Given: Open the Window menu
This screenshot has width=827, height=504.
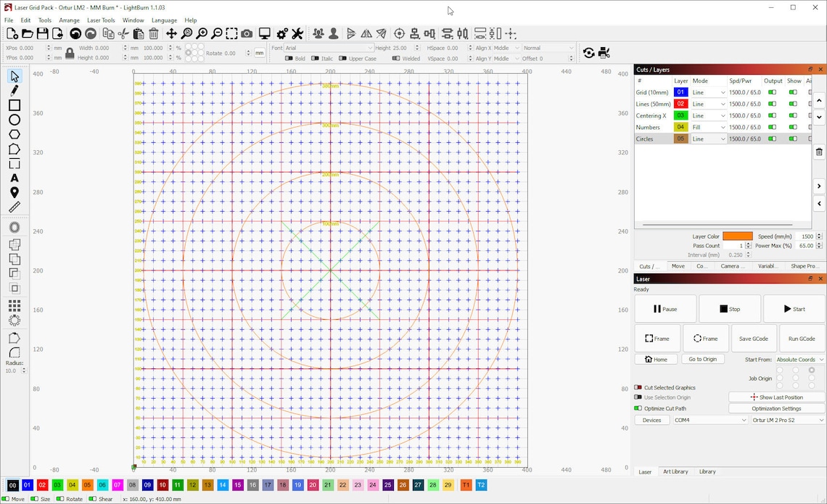Looking at the screenshot, I should pos(133,20).
